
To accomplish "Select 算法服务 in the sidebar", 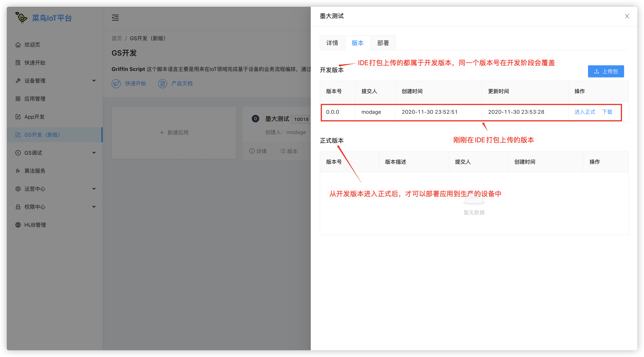I will tap(35, 171).
